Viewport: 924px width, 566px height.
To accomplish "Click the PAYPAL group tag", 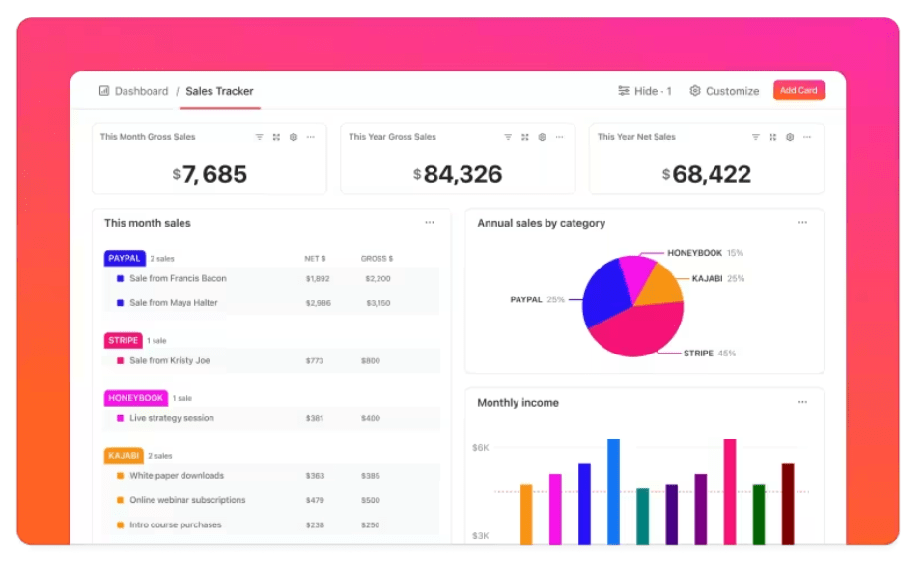I will click(125, 258).
